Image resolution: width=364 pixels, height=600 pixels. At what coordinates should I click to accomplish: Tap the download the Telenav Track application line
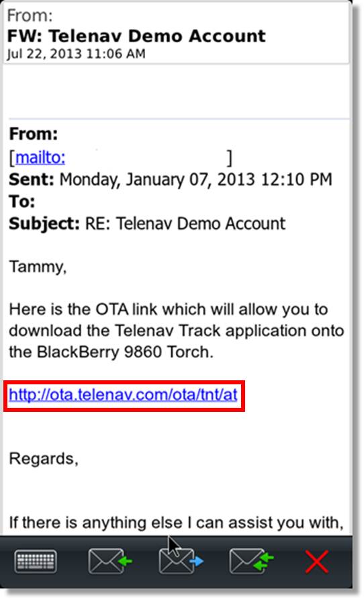pos(176,331)
